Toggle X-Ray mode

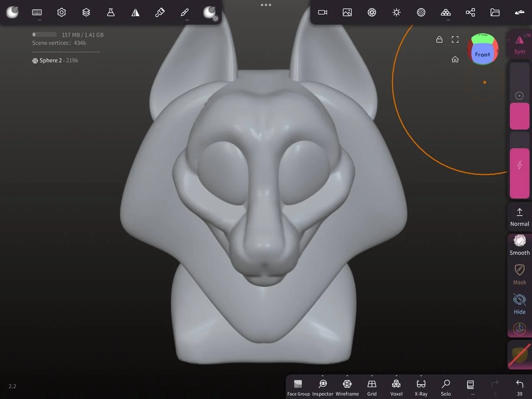(x=421, y=387)
